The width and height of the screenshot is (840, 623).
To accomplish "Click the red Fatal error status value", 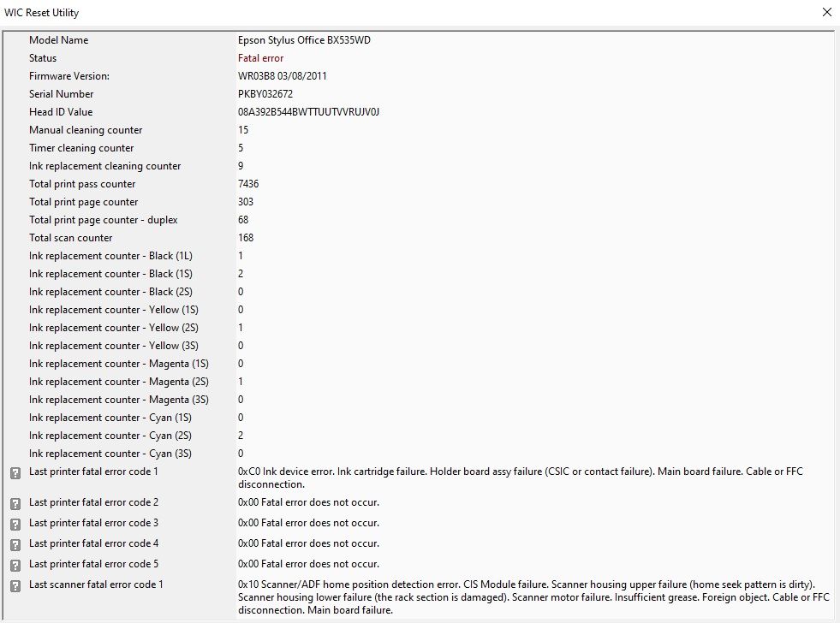I will (x=260, y=58).
